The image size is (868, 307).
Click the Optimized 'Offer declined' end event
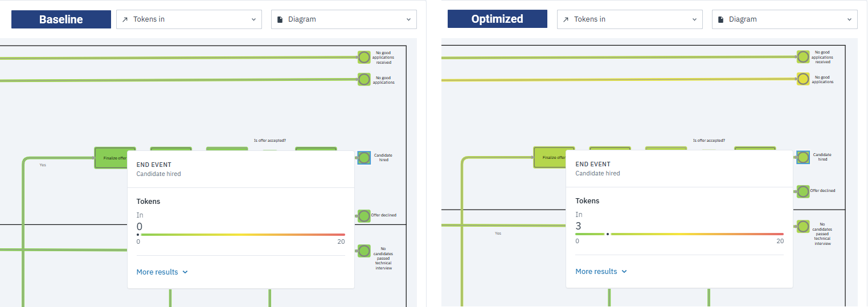pyautogui.click(x=803, y=191)
